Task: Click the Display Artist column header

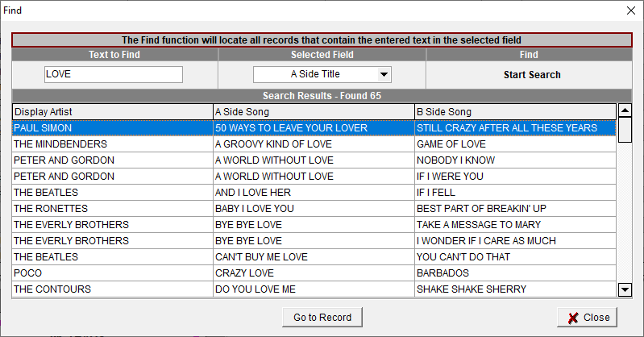Action: [x=113, y=112]
